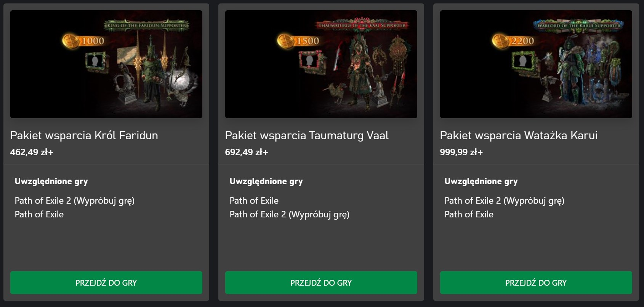
Task: Click Warlord of the Karui pack image
Action: (x=536, y=64)
